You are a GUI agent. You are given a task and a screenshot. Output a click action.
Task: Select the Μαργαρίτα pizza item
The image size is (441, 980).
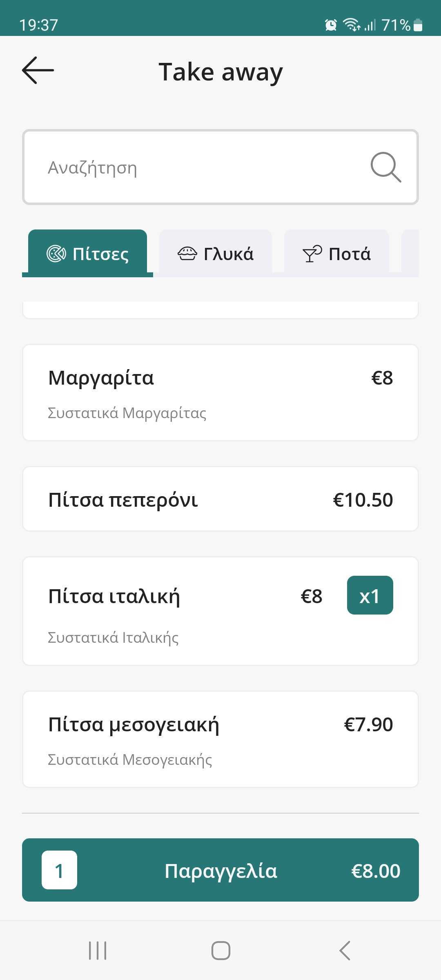click(x=220, y=393)
